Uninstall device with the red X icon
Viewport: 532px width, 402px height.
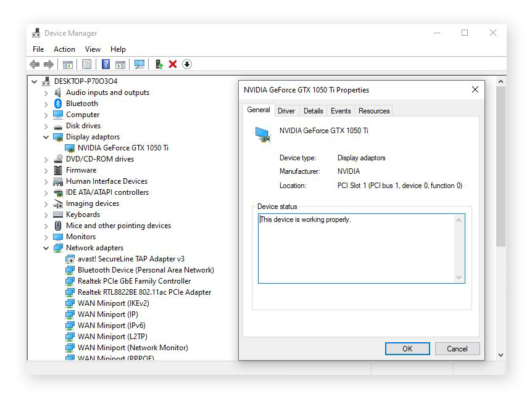(x=172, y=64)
